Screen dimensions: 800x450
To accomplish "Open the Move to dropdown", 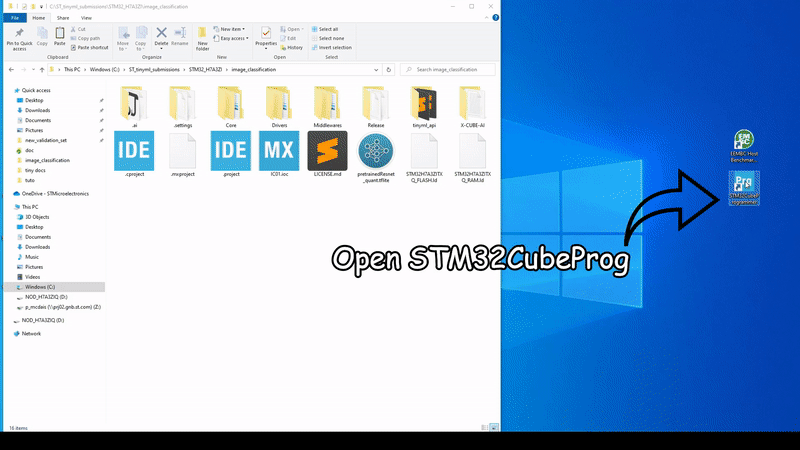I will [x=123, y=39].
